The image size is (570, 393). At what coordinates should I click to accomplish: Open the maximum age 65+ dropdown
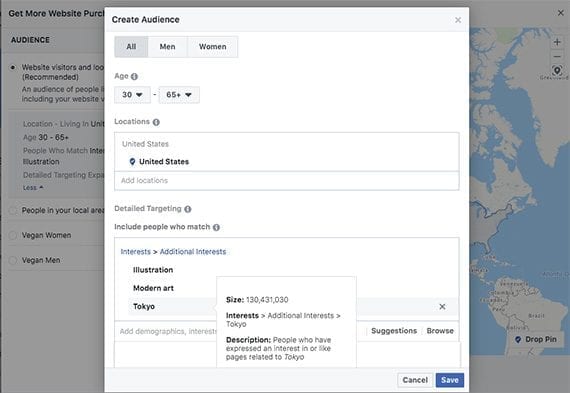179,95
